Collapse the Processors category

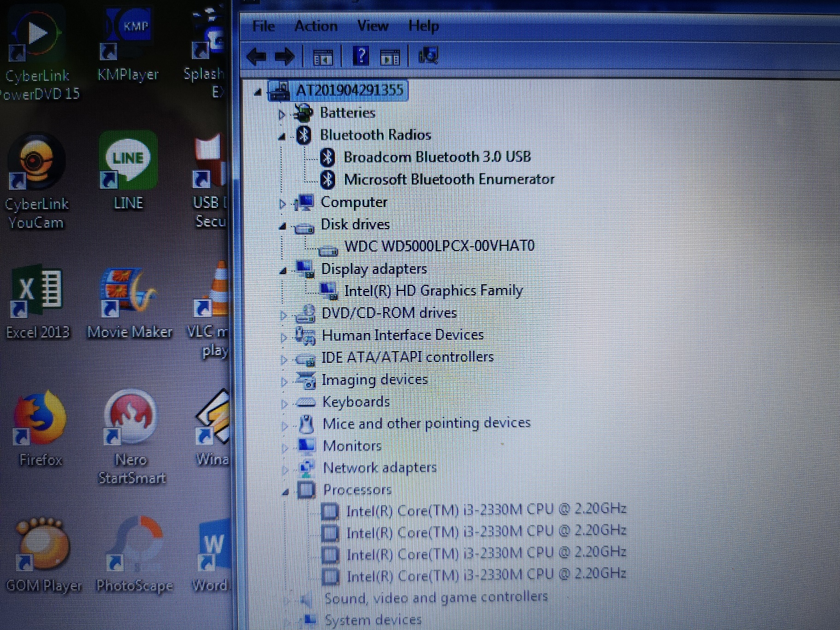click(286, 492)
